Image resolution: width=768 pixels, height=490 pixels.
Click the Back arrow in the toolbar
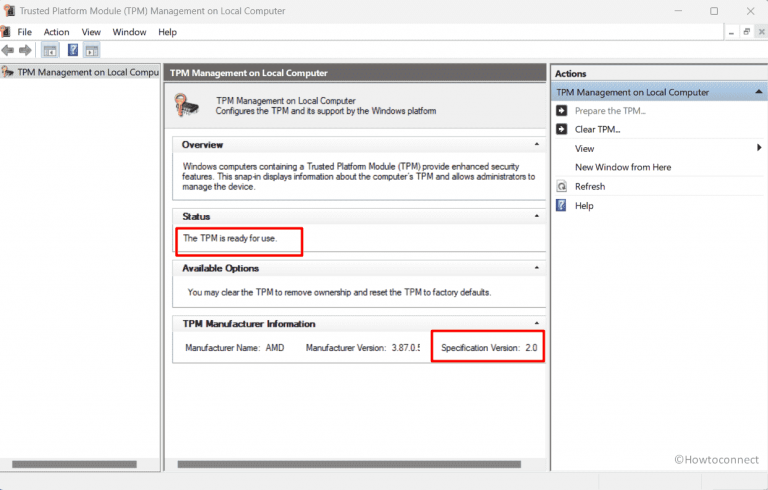point(8,50)
